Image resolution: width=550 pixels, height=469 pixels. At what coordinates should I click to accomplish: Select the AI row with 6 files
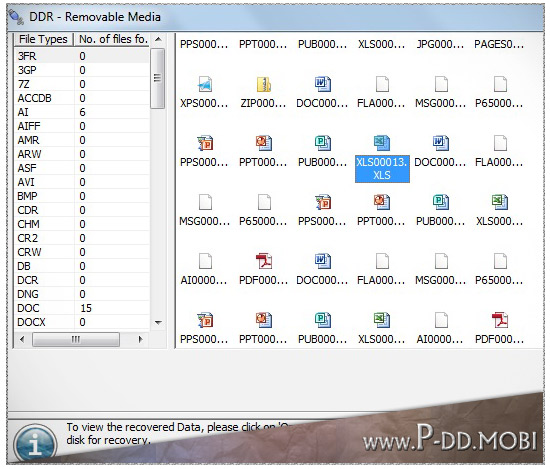tap(82, 112)
